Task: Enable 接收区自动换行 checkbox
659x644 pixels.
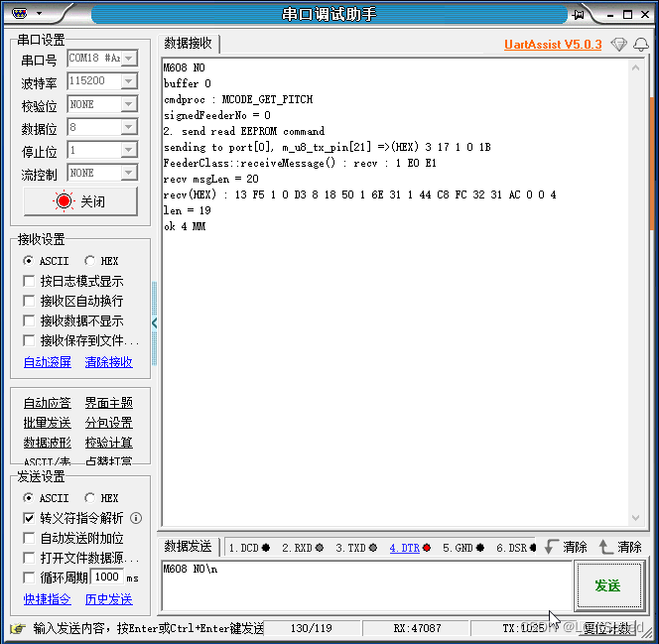Action: pos(29,301)
